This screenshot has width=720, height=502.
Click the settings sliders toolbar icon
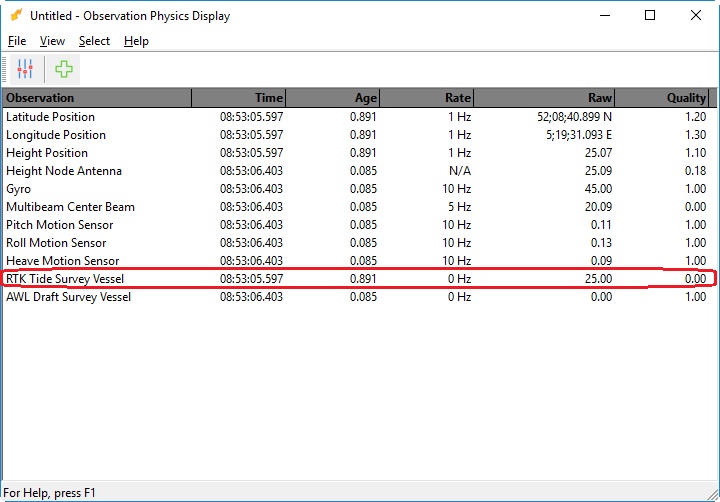25,70
